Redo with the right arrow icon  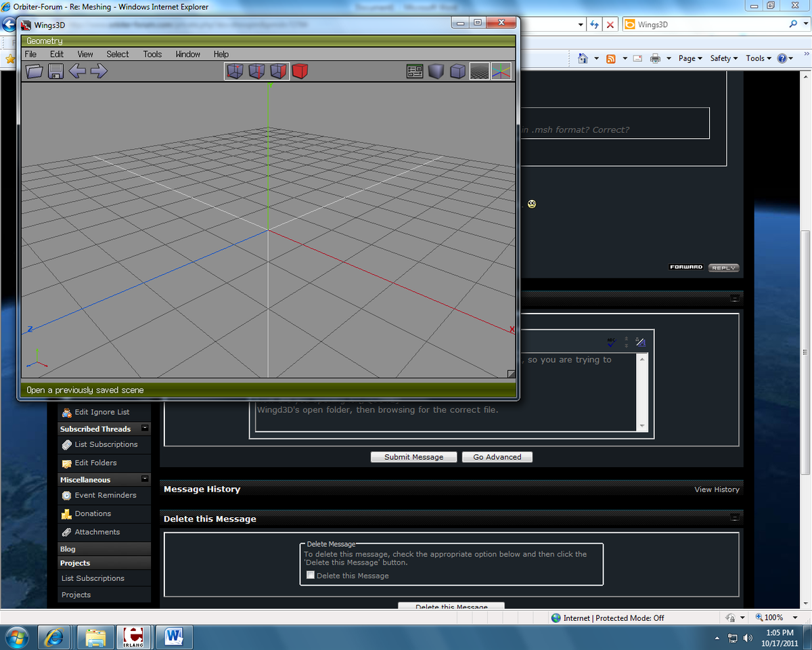coord(99,71)
